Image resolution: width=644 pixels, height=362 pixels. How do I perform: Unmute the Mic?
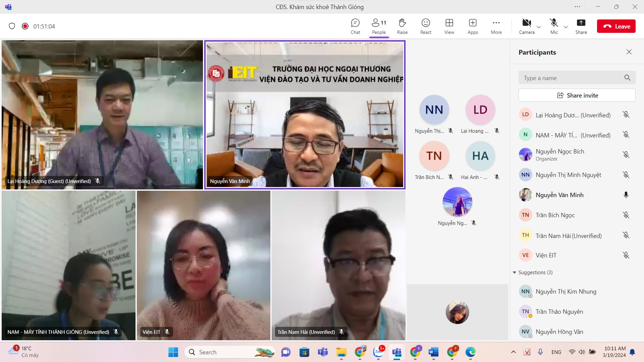click(554, 26)
